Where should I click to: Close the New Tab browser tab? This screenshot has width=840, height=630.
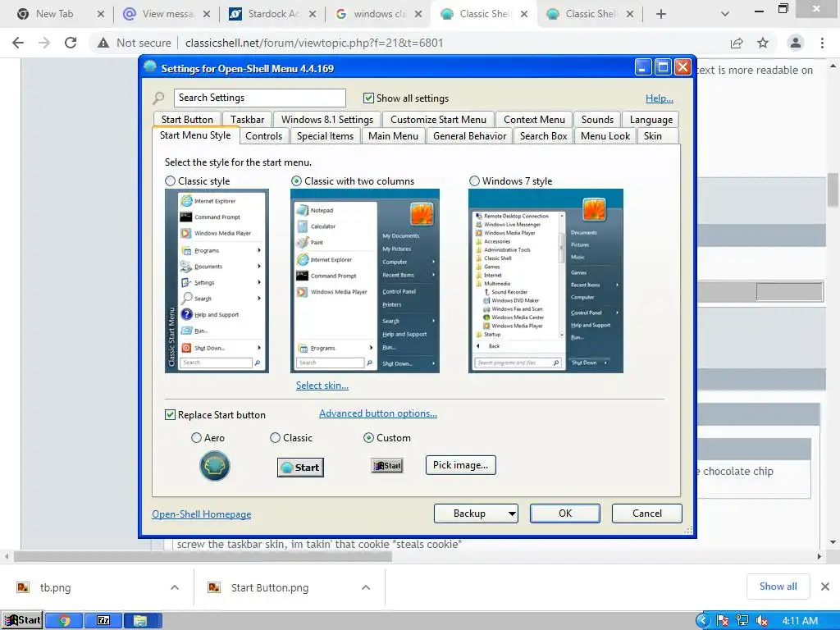click(101, 14)
